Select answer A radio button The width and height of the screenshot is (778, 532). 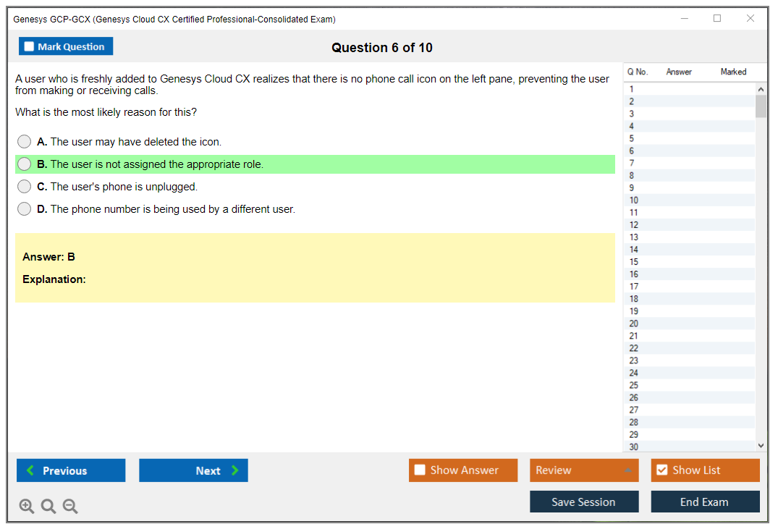(25, 142)
